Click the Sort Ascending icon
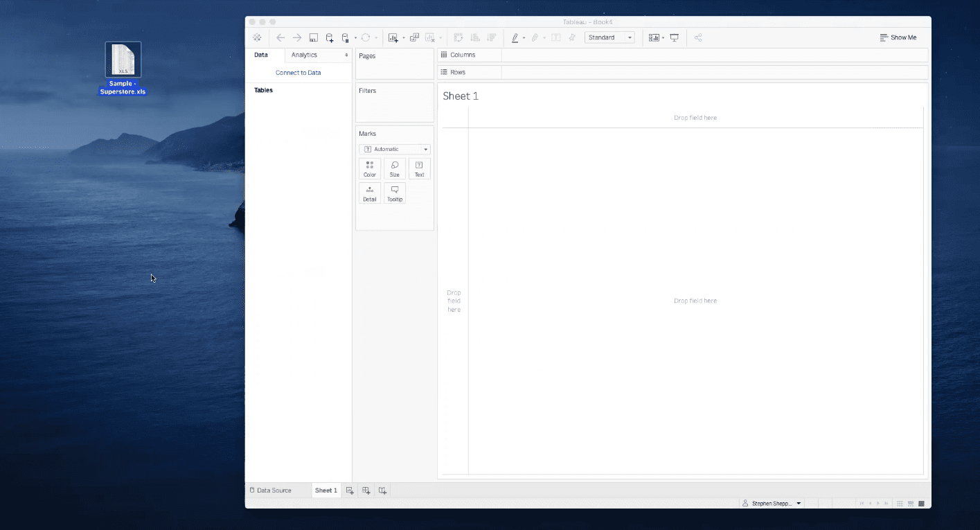This screenshot has width=980, height=530. tap(475, 37)
